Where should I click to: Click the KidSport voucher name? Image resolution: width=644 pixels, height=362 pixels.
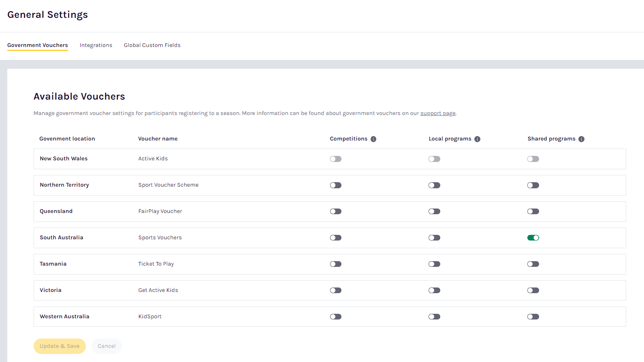(150, 317)
